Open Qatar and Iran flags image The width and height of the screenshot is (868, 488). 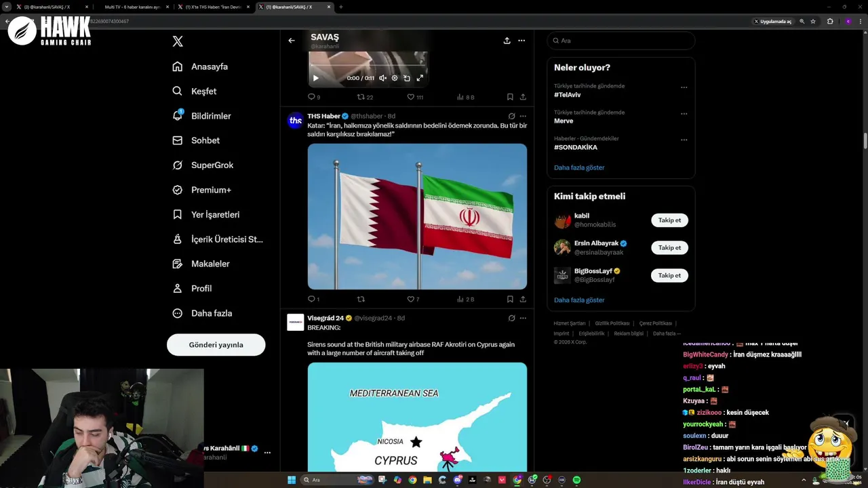(x=417, y=216)
